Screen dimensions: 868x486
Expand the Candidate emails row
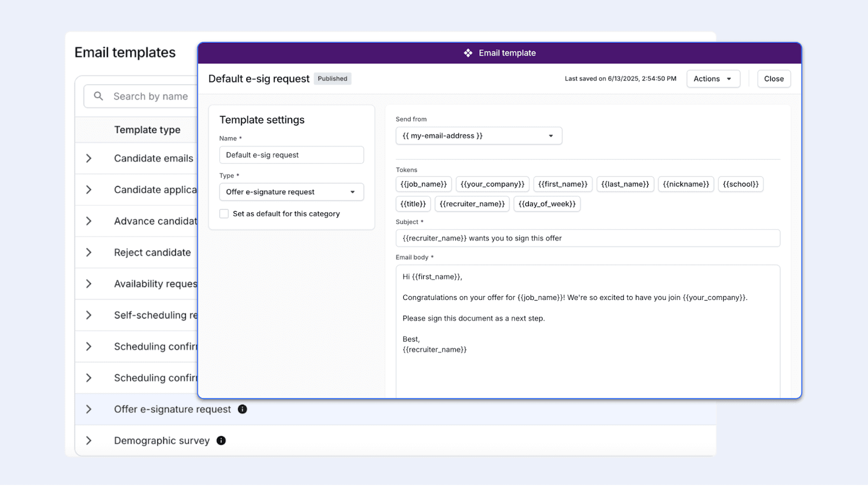tap(89, 158)
